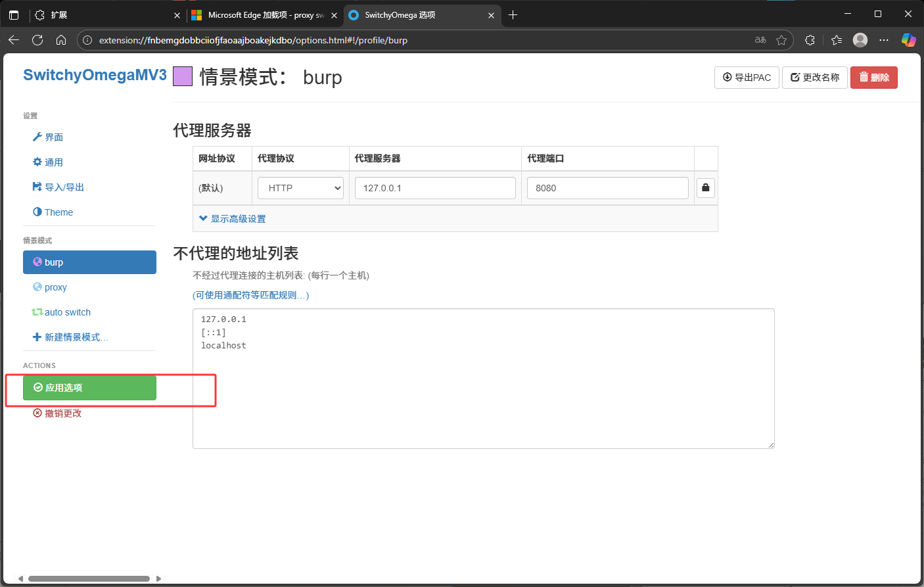Click the 导出PAC export button
Screen dimensions: 924x587
(x=747, y=78)
